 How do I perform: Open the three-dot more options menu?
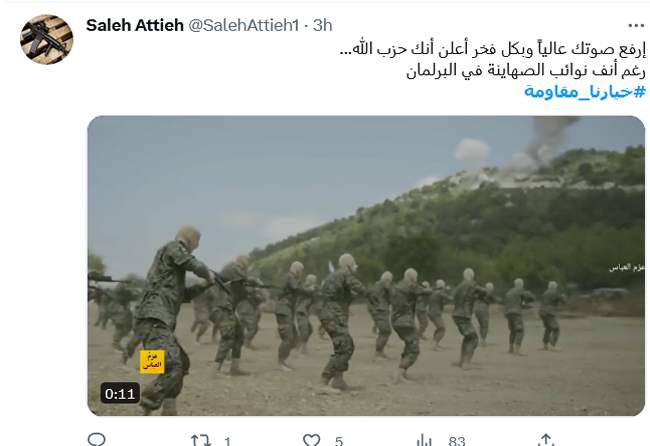pos(636,26)
